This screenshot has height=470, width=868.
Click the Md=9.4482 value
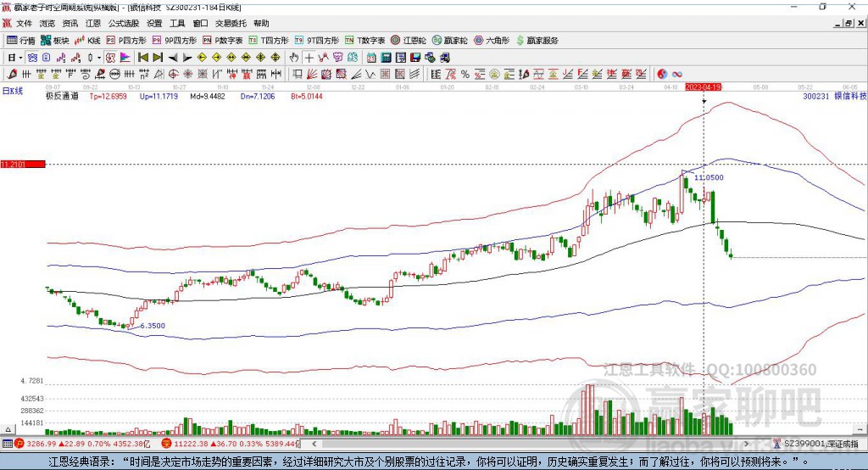[208, 96]
